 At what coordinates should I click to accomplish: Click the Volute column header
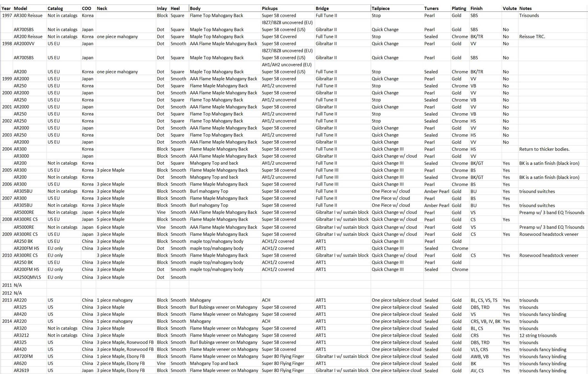509,8
